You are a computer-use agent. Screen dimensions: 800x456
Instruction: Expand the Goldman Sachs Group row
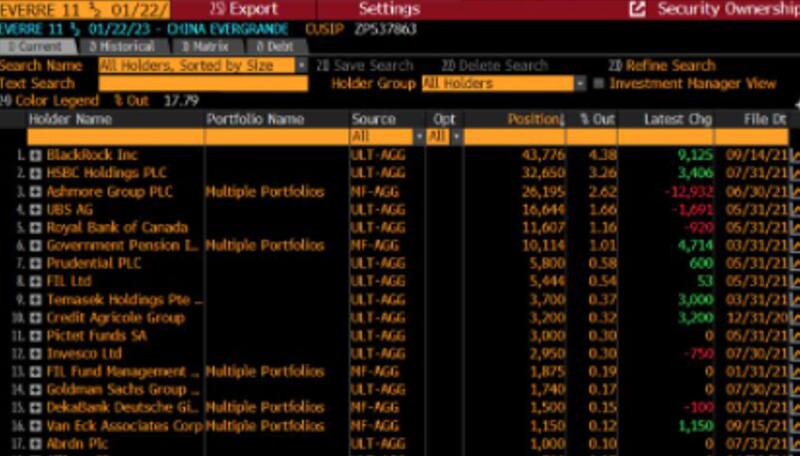click(35, 390)
